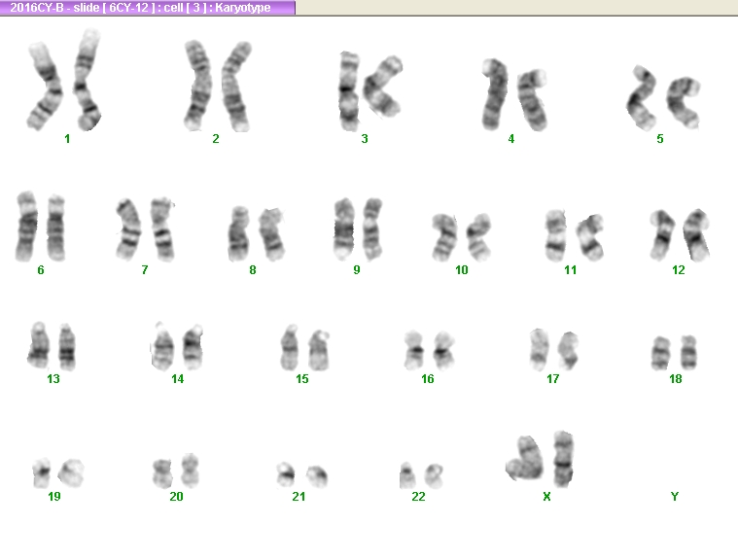This screenshot has width=738, height=560.
Task: Click the green label '2'
Action: 216,139
